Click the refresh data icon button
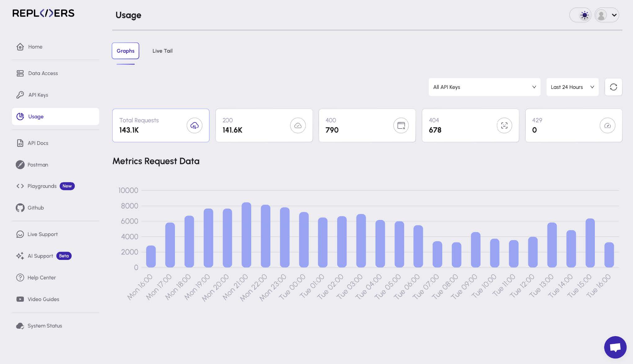The width and height of the screenshot is (633, 364). point(613,87)
